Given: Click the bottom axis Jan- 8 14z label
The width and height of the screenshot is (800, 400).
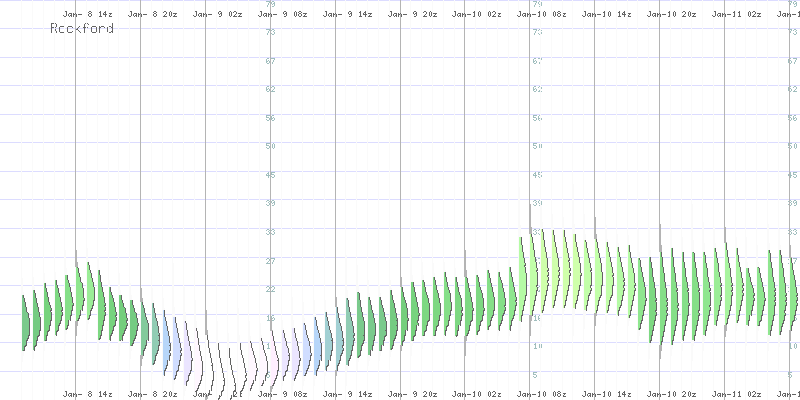Looking at the screenshot, I should (x=87, y=393).
